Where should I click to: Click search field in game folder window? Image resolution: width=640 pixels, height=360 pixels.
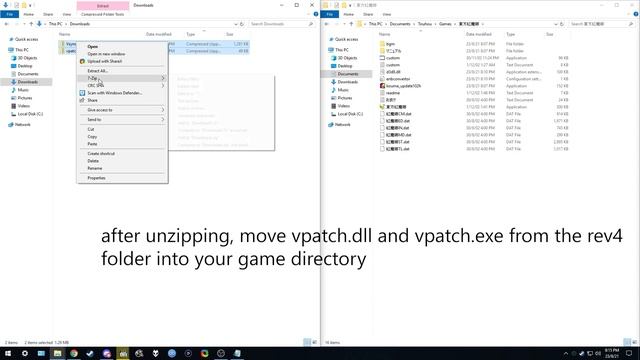pos(602,24)
